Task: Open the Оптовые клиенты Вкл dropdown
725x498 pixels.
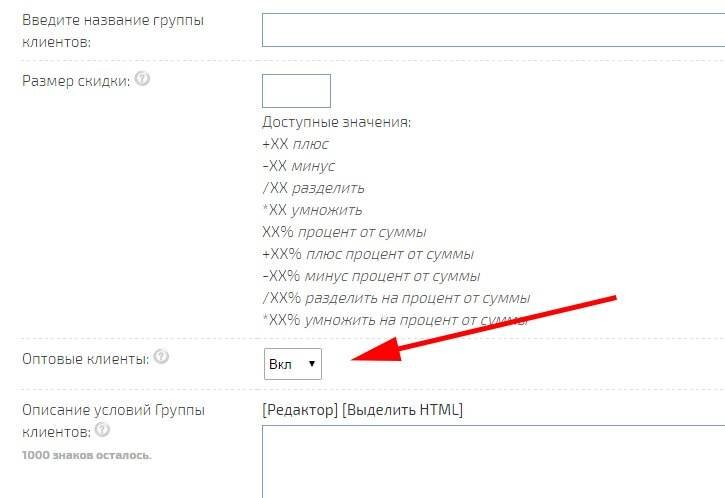Action: pos(292,365)
